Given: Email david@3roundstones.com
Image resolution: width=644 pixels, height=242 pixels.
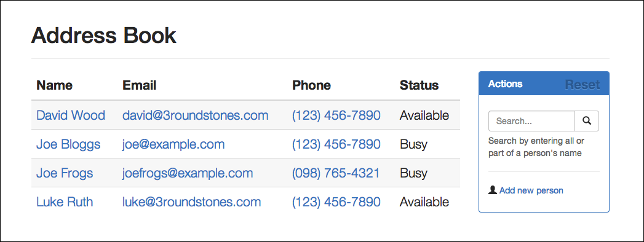Looking at the screenshot, I should (x=195, y=115).
